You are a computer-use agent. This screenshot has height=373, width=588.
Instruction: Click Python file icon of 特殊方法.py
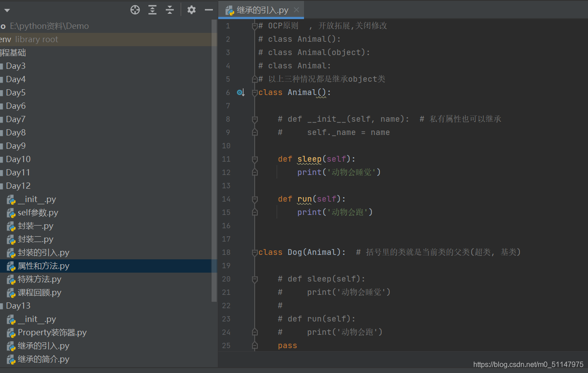point(11,279)
